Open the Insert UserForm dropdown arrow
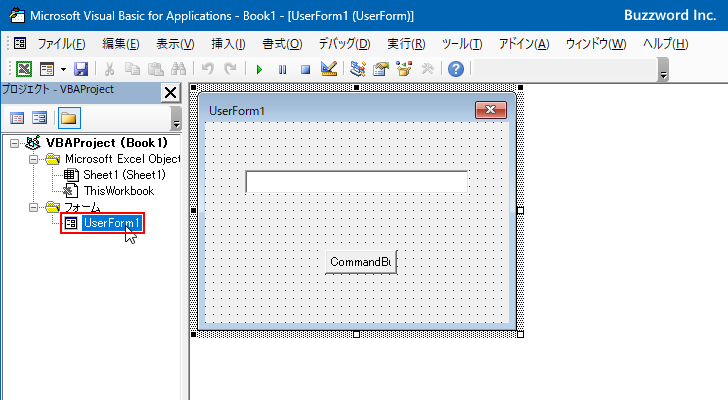728x400 pixels. pos(63,70)
